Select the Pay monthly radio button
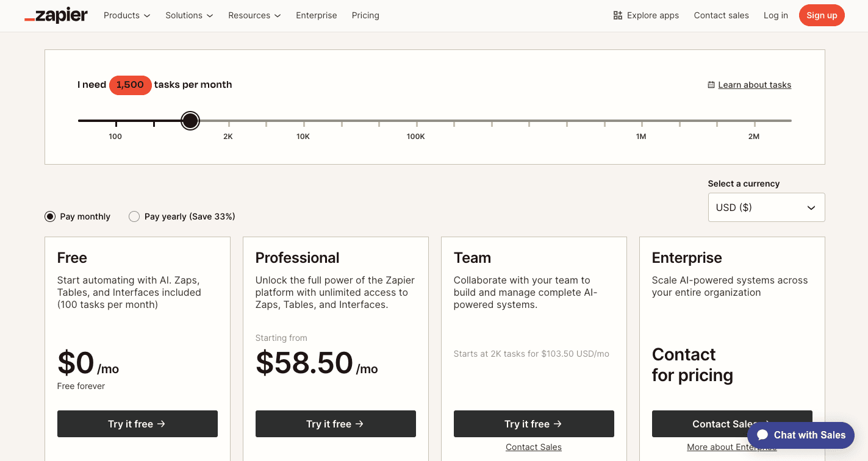Viewport: 868px width, 461px height. 49,216
